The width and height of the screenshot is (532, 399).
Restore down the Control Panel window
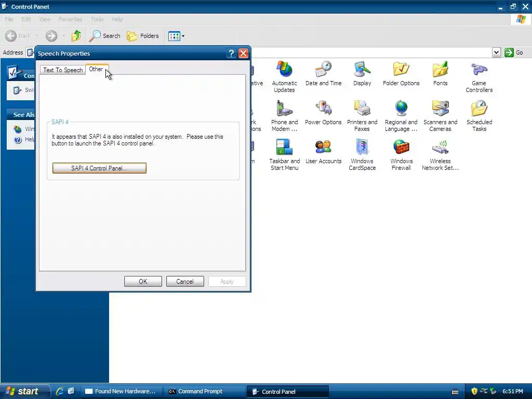tap(513, 6)
